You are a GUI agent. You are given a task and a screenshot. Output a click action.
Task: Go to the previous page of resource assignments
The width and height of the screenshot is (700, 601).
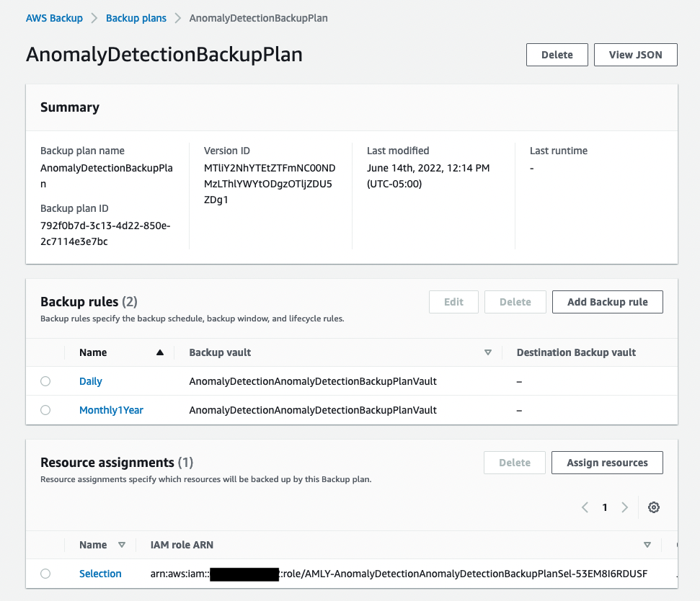(585, 507)
